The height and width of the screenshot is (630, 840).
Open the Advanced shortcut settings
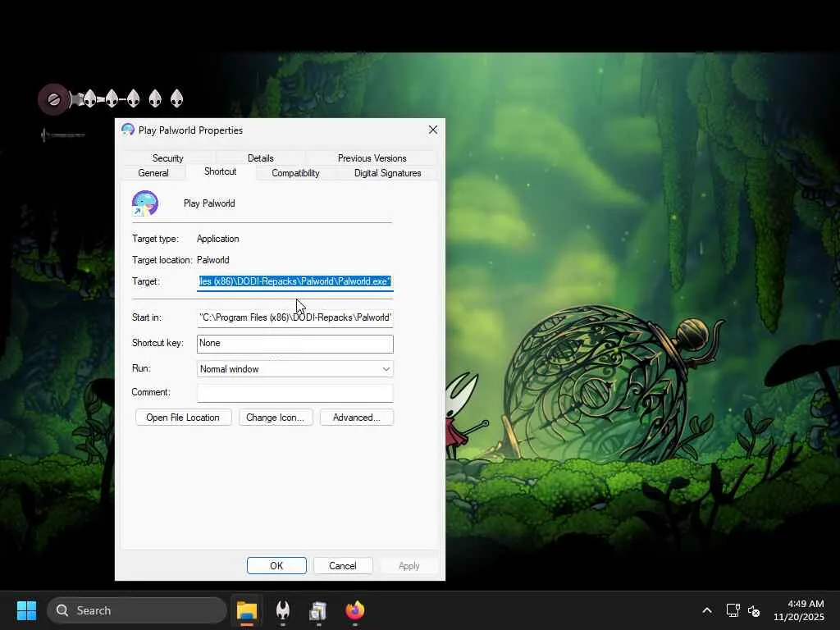(357, 418)
